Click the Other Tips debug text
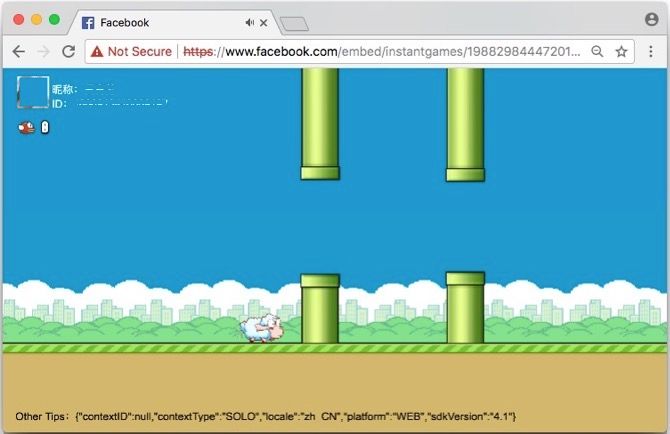The image size is (670, 434). coord(265,416)
